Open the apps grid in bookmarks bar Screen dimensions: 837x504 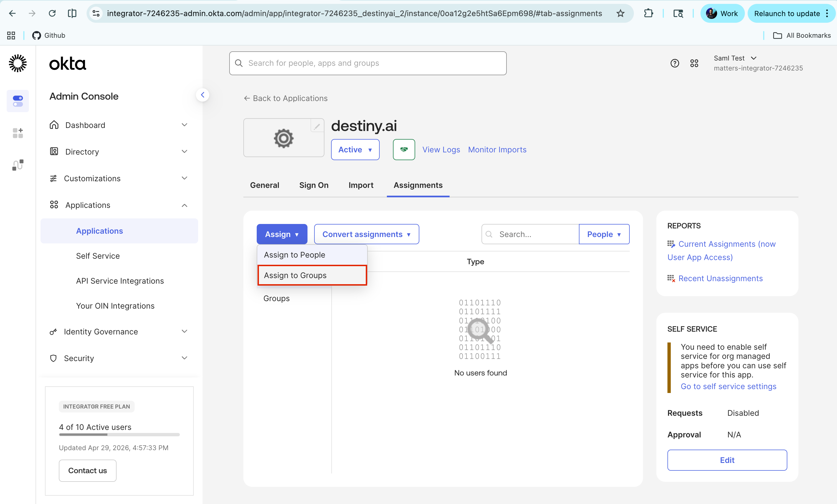(11, 35)
